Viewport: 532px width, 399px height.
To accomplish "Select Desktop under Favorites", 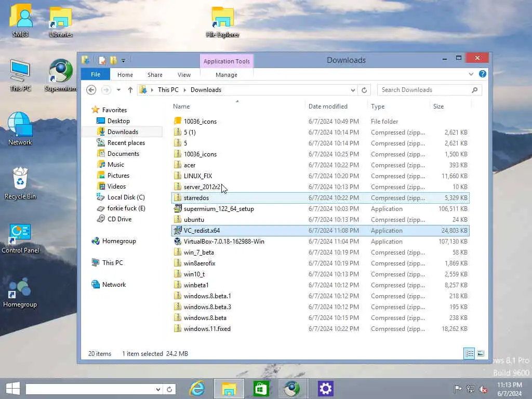I will 118,121.
